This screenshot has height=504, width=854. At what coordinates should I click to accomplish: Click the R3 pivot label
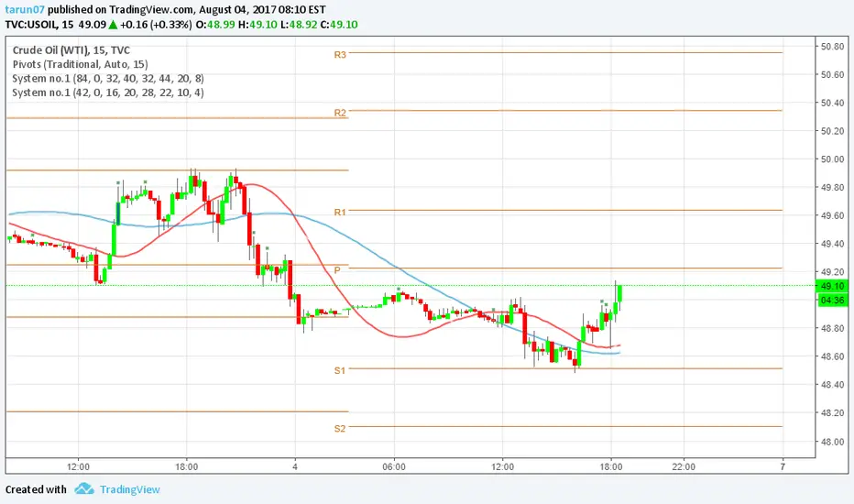[x=340, y=54]
